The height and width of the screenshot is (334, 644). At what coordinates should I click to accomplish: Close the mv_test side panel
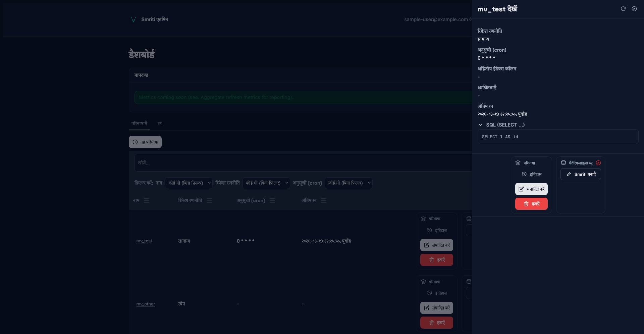pos(634,9)
